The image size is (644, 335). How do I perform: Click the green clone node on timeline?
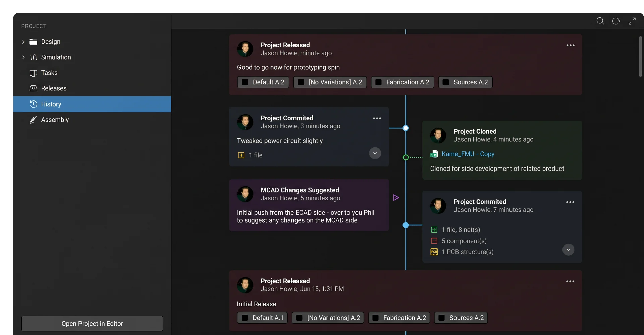(x=406, y=157)
